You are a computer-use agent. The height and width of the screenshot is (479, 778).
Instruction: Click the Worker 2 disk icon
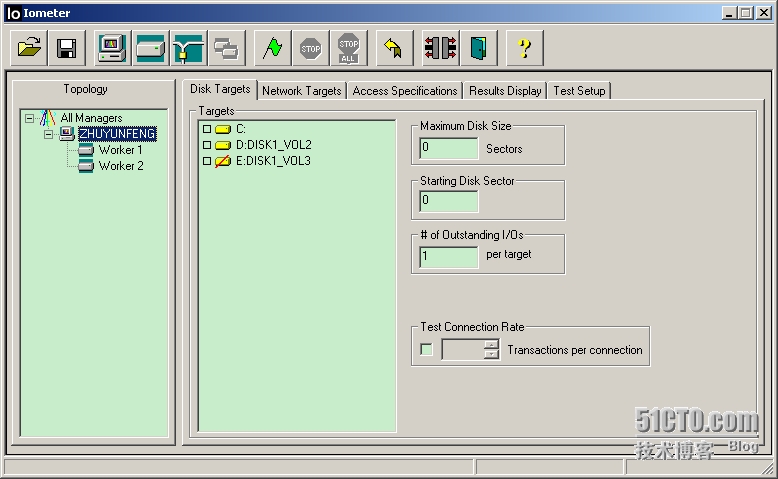tap(86, 166)
